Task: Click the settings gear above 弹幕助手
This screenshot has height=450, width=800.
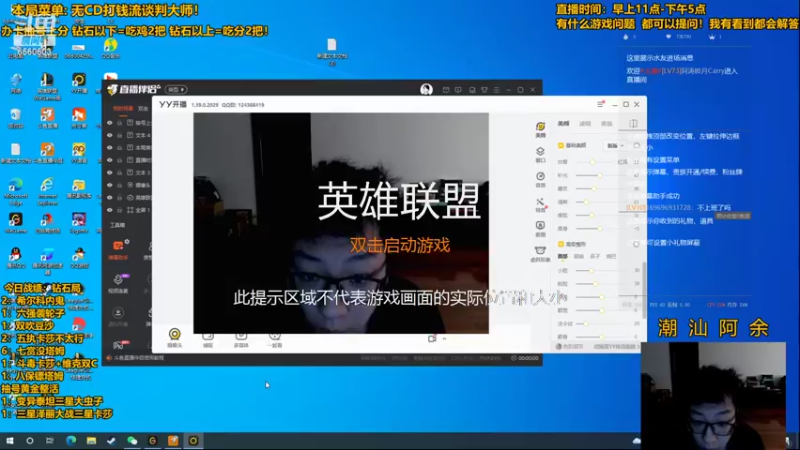Action: coord(127,241)
